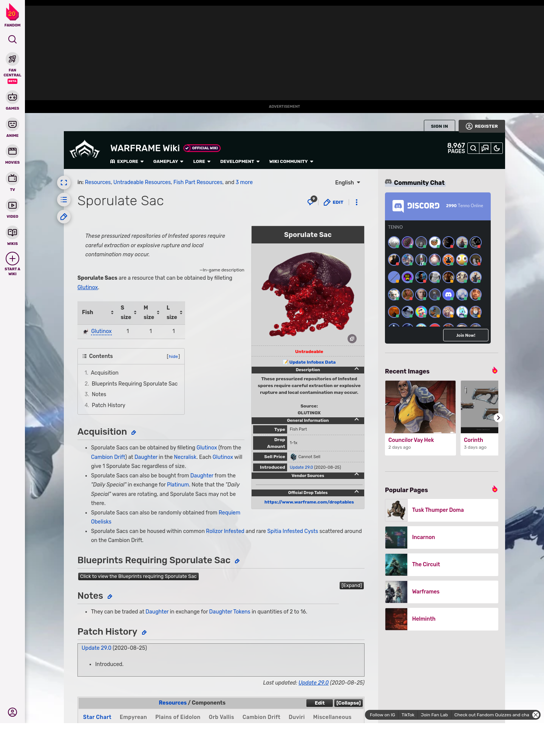Sort table by Fish column
Screen dimensions: 544x756
click(x=97, y=313)
